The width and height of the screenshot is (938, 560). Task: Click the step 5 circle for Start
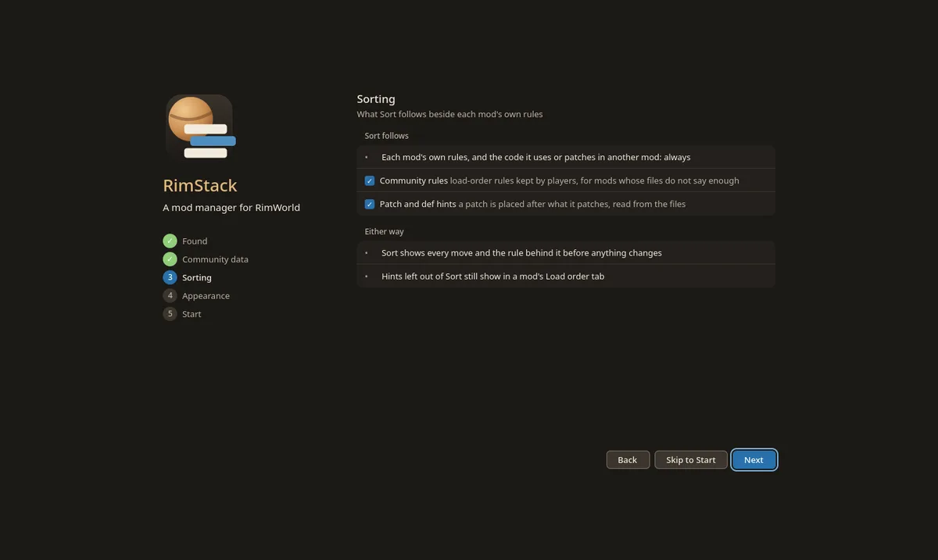tap(170, 314)
